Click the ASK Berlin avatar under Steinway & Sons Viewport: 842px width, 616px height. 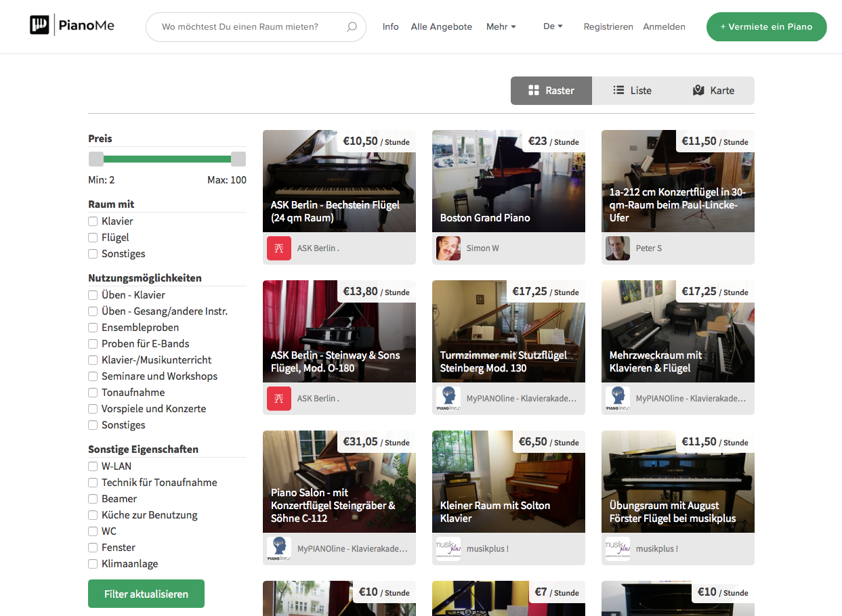click(x=279, y=399)
